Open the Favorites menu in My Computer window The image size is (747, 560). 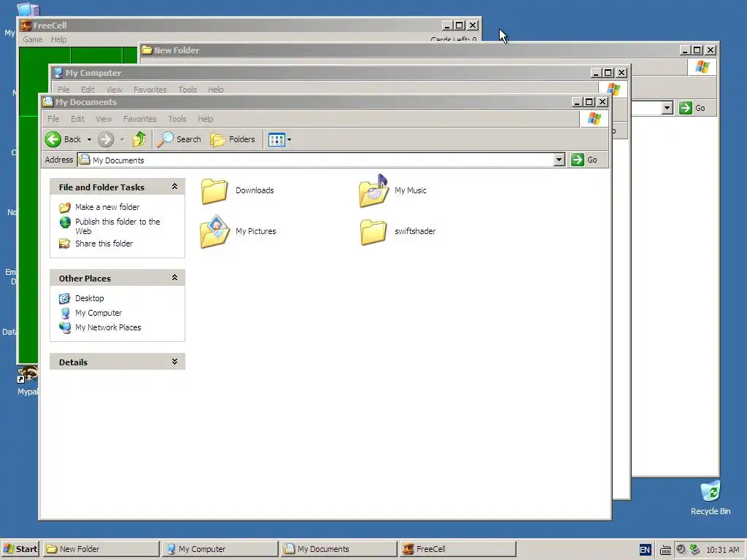(150, 90)
